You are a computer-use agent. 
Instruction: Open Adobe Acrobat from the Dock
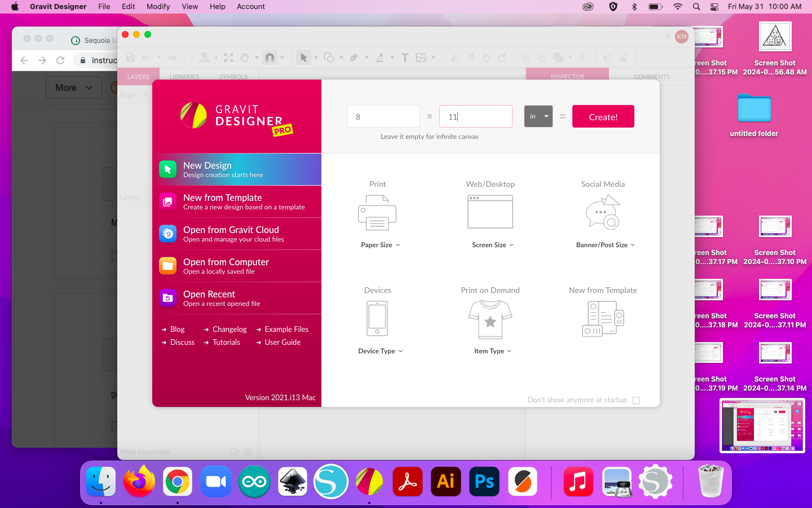tap(407, 481)
